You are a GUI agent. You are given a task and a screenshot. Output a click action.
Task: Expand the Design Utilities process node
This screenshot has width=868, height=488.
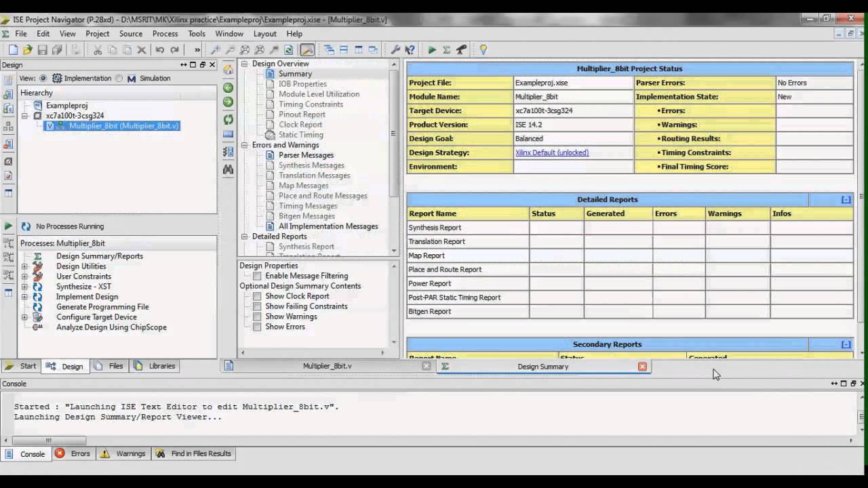[x=24, y=266]
